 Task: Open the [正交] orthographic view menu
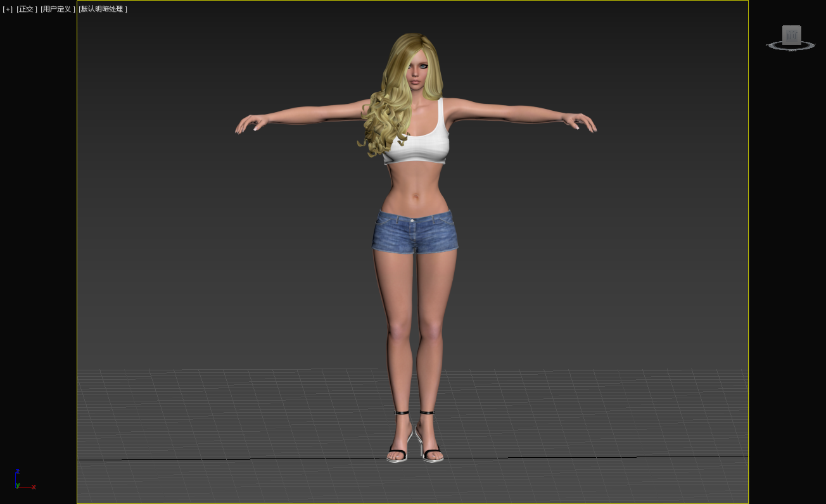pos(27,9)
